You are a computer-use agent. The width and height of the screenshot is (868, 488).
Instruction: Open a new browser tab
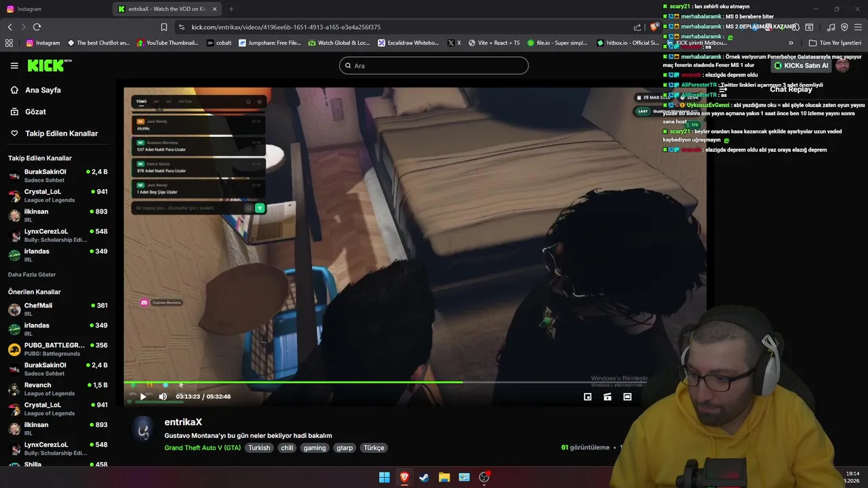231,9
